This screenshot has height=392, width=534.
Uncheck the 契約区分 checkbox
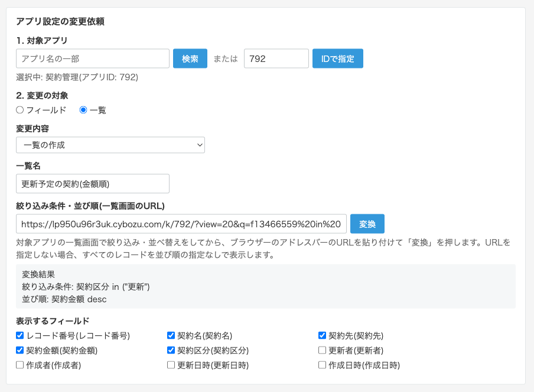point(171,350)
